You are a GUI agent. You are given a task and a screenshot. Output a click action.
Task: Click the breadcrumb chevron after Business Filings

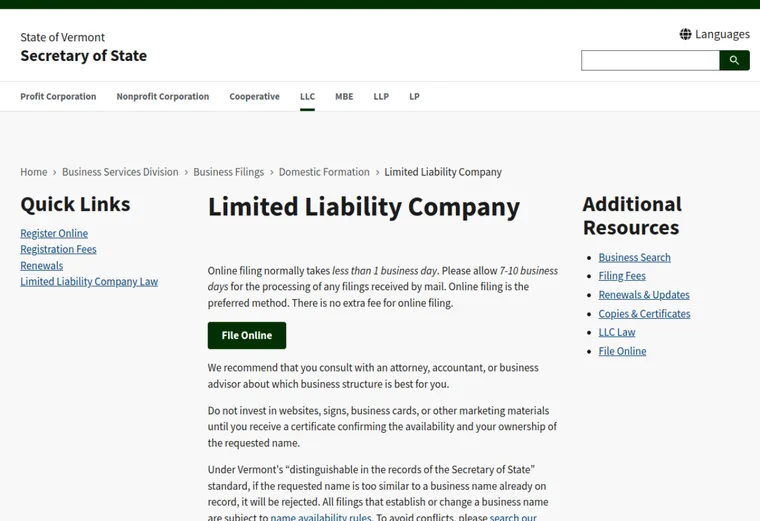271,173
